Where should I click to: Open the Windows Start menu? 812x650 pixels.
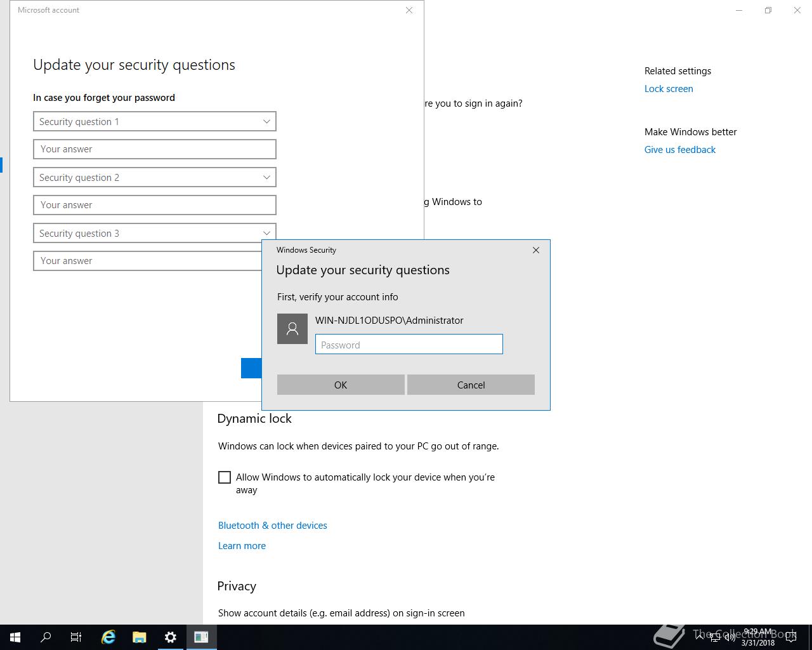click(15, 637)
